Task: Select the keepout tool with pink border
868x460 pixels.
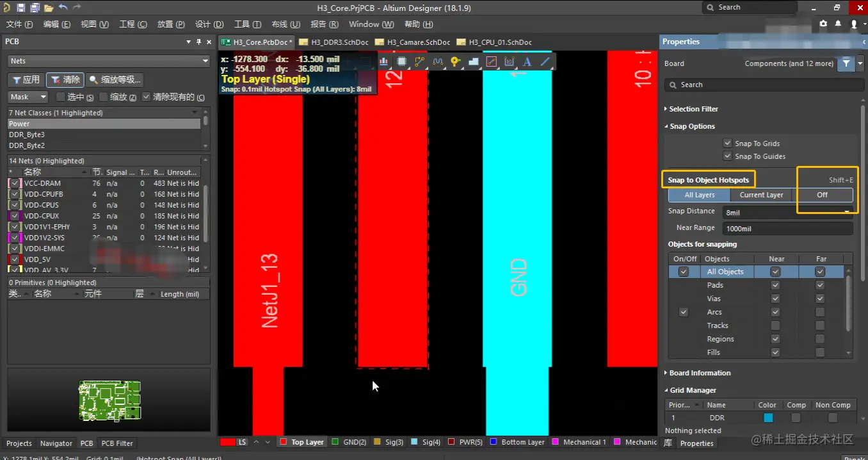Action: (492, 62)
